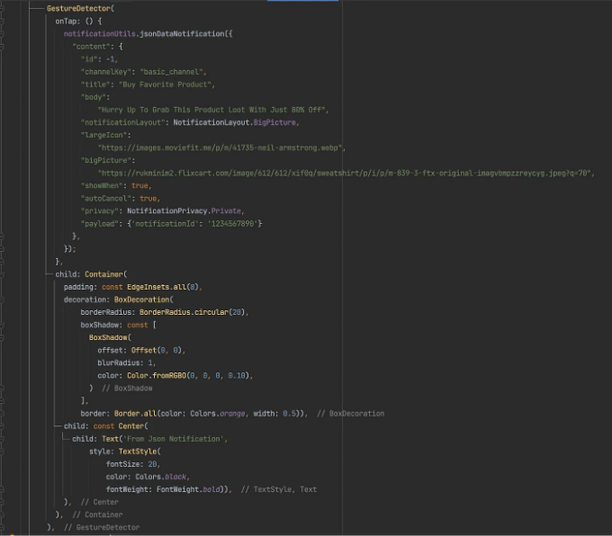This screenshot has width=612, height=536.
Task: Click the Container( widget name
Action: [x=106, y=274]
